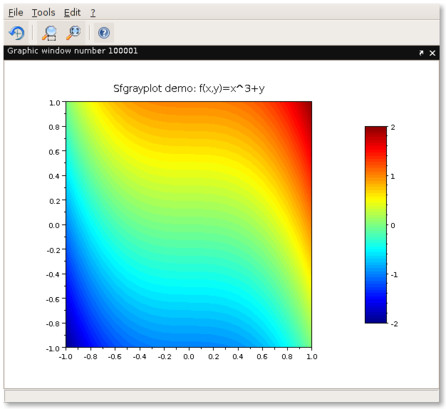Select the plot title 'Sfgrayplot demo: f(x,y)=x^3+y'
Viewport: 446px width, 409px height.
click(x=189, y=88)
